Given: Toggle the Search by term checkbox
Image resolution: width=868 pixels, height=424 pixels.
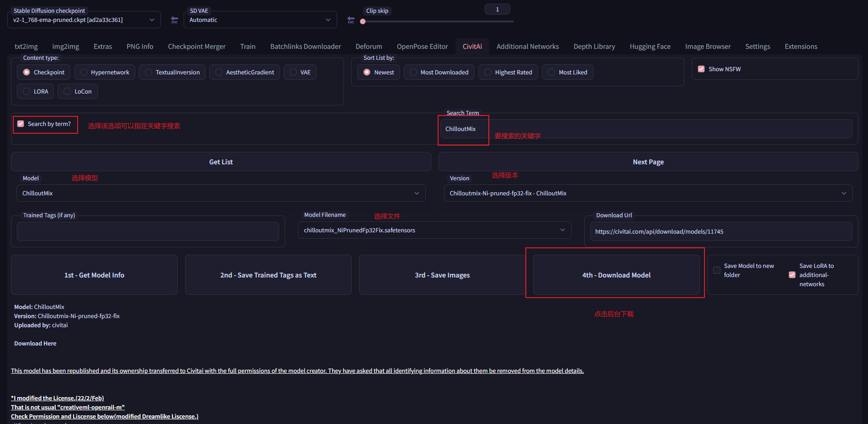Looking at the screenshot, I should [x=21, y=124].
